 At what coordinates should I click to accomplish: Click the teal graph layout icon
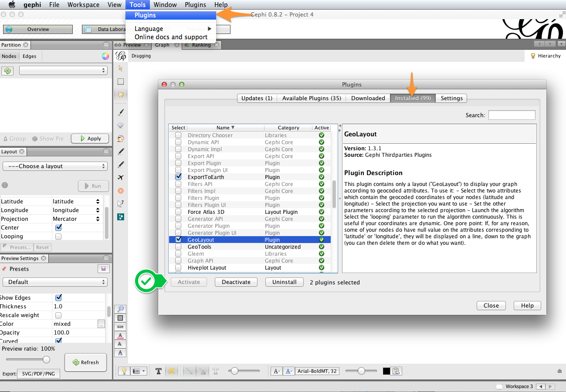pyautogui.click(x=121, y=216)
